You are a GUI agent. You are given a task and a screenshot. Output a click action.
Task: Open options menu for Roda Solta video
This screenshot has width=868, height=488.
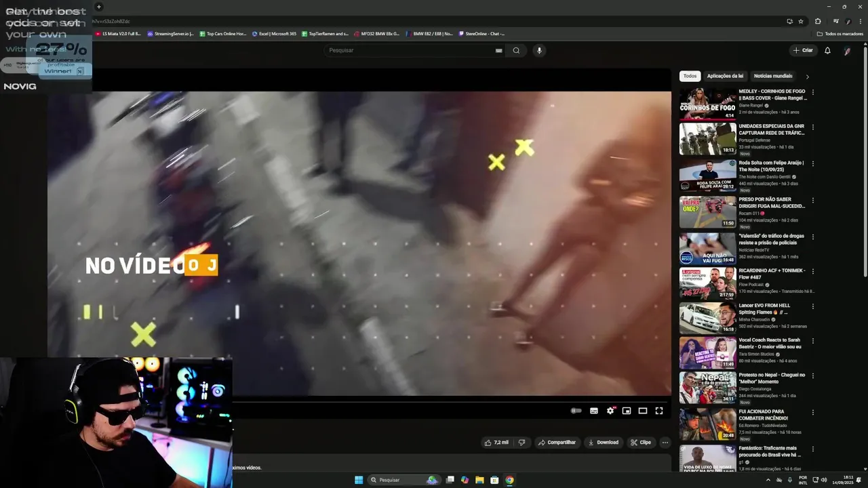(812, 164)
